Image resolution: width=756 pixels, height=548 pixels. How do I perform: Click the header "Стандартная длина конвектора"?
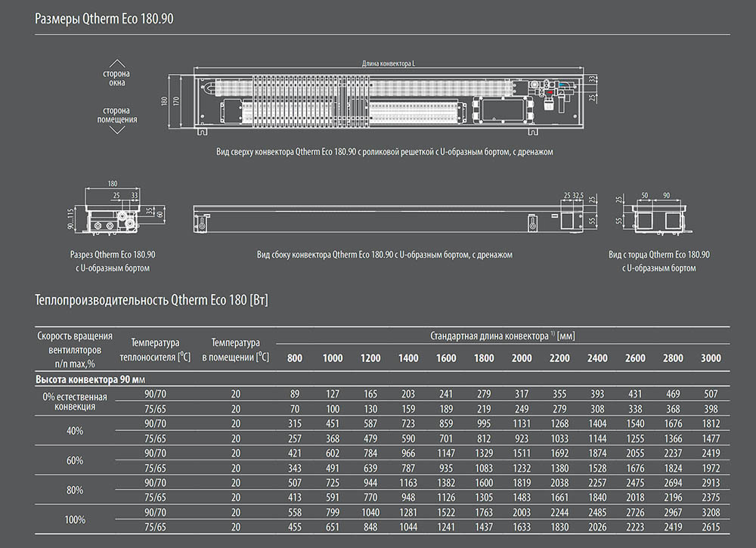click(x=503, y=336)
